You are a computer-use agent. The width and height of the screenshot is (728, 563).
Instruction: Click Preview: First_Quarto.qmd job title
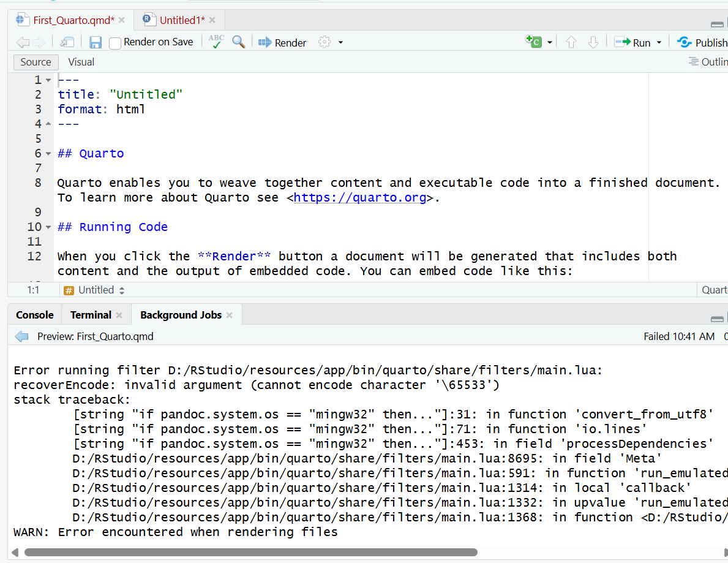[x=95, y=336]
